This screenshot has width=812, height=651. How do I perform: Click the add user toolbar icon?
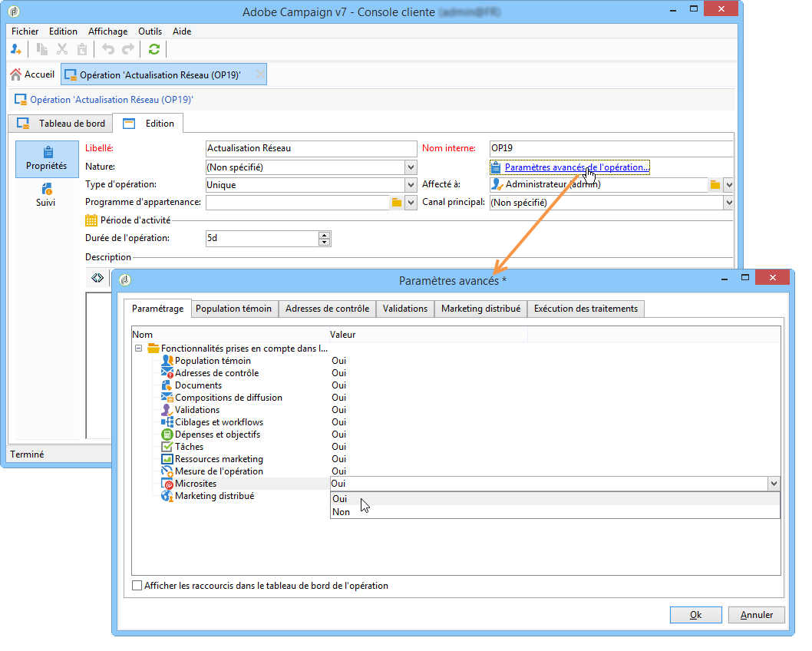coord(16,49)
